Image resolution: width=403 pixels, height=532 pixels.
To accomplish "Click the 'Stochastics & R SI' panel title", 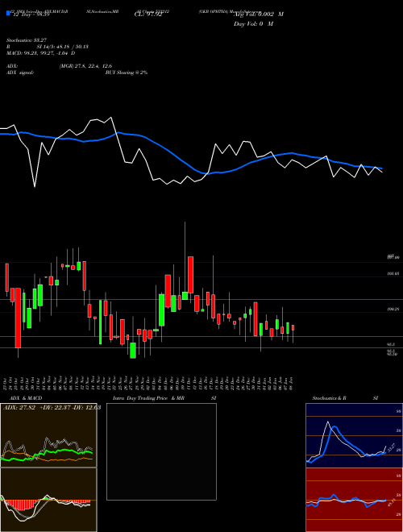I will pyautogui.click(x=345, y=398).
